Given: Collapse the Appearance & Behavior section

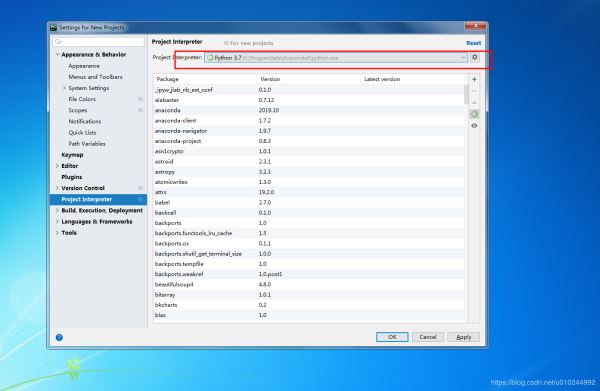Looking at the screenshot, I should pyautogui.click(x=57, y=55).
